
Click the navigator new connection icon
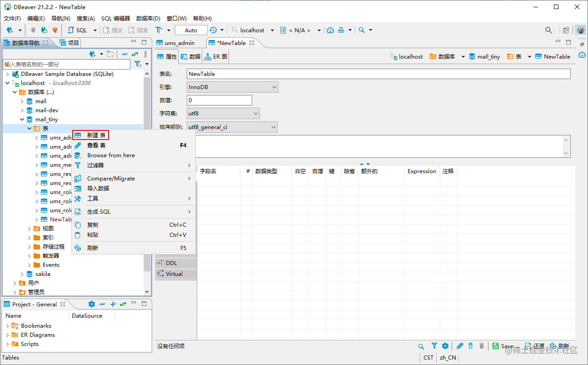click(x=93, y=54)
